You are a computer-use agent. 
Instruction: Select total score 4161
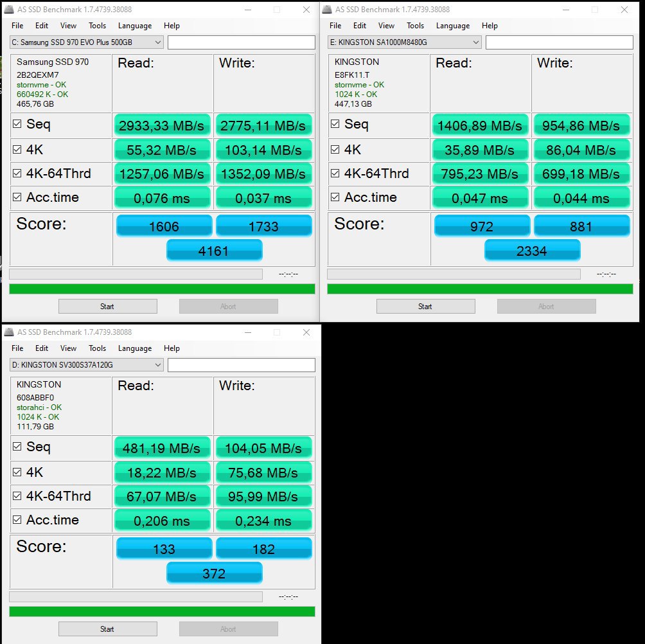[x=214, y=251]
